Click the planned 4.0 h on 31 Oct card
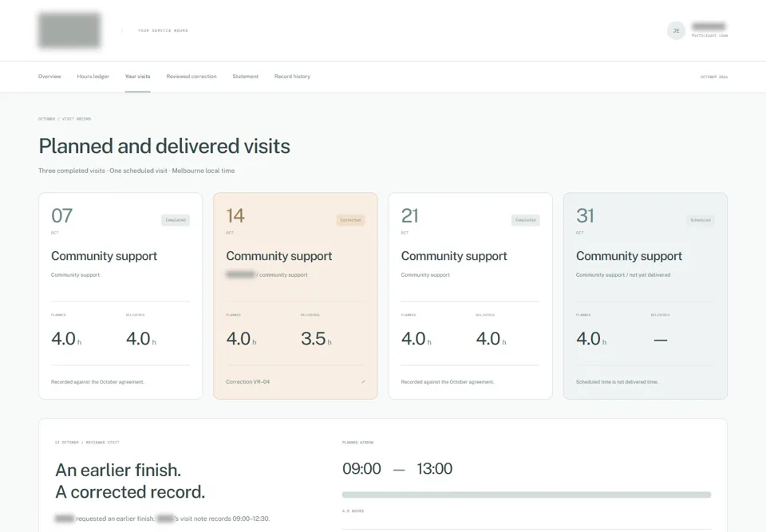Screen dimensions: 766x532 click(x=591, y=338)
